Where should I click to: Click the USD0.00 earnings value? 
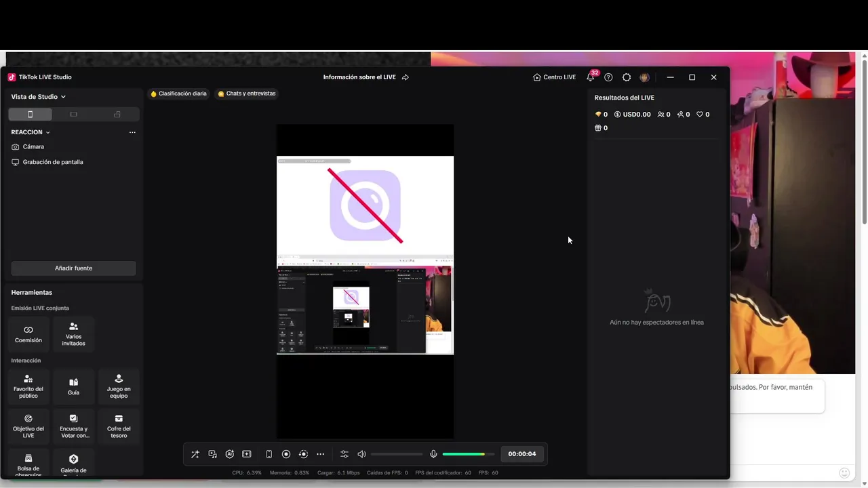pyautogui.click(x=633, y=115)
